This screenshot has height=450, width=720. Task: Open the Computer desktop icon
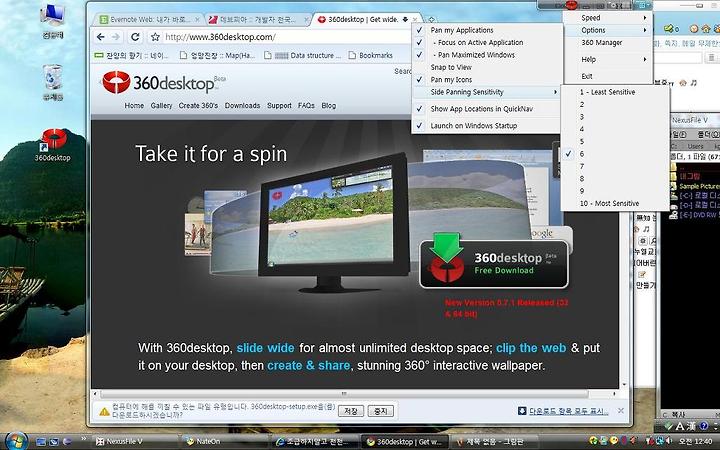point(53,21)
